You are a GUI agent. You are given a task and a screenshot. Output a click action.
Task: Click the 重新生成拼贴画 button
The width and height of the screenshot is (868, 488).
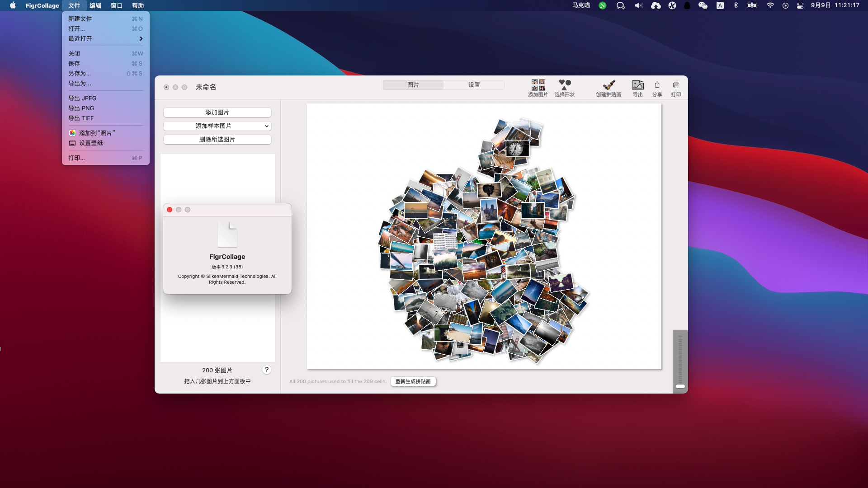point(413,381)
